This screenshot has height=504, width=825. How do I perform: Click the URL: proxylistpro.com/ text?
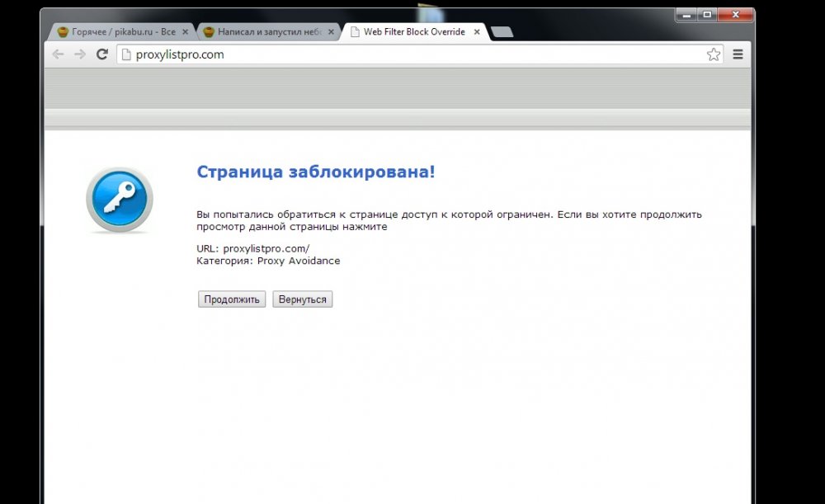253,248
